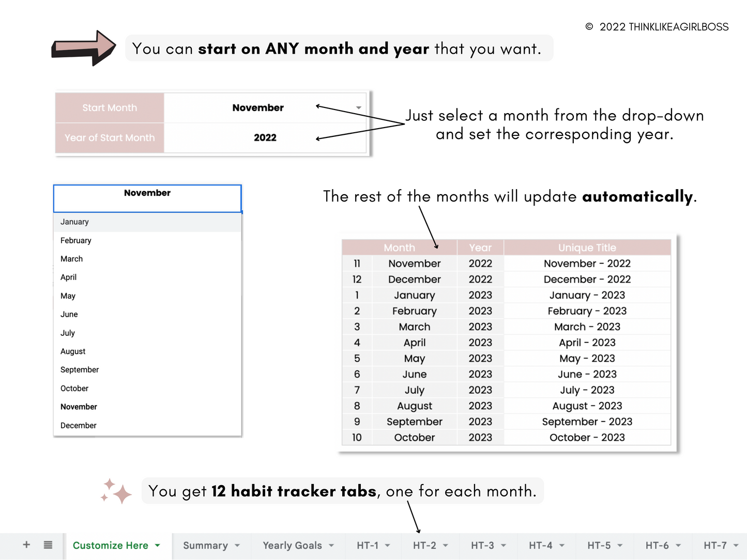
Task: Click the Year of Start Month value 2022
Action: pos(265,138)
